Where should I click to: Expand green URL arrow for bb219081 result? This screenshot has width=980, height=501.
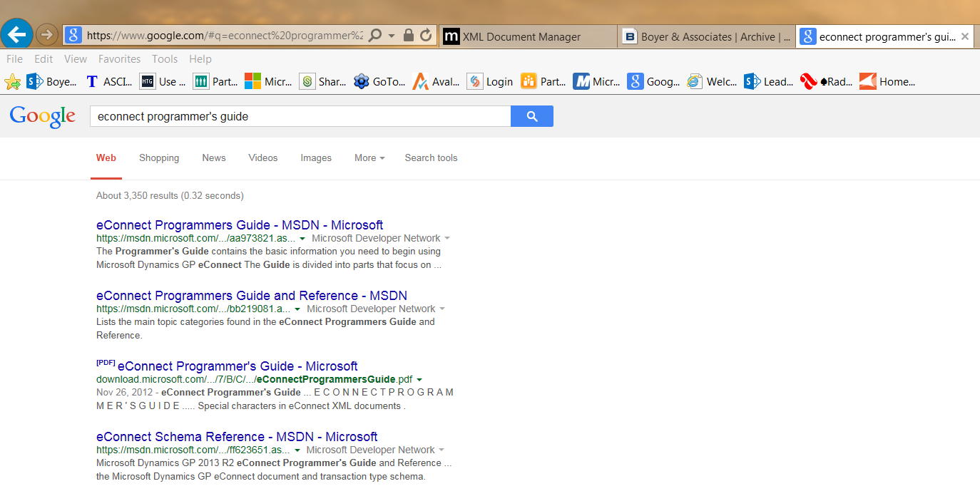pos(297,309)
